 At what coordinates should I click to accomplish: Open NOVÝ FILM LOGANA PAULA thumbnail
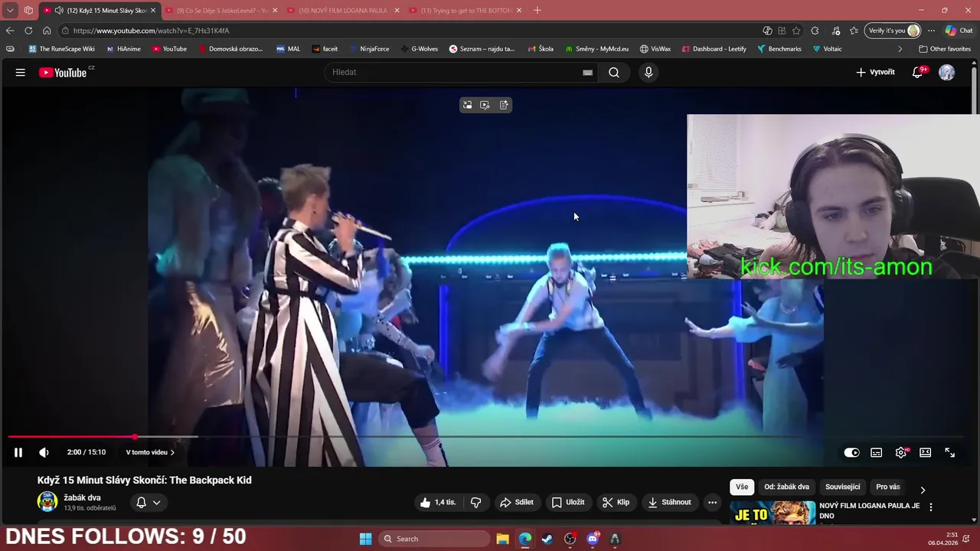pyautogui.click(x=773, y=513)
